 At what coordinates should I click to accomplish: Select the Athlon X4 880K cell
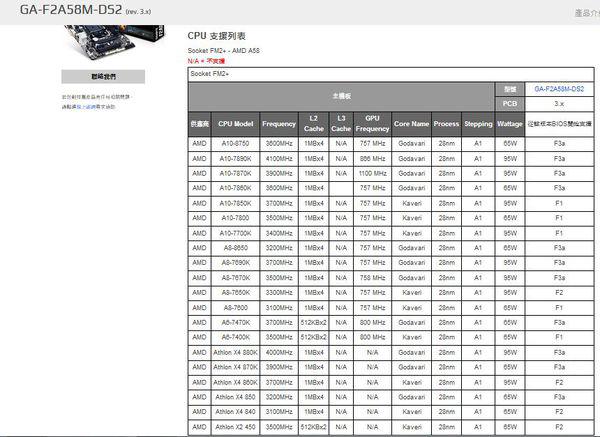tap(236, 353)
